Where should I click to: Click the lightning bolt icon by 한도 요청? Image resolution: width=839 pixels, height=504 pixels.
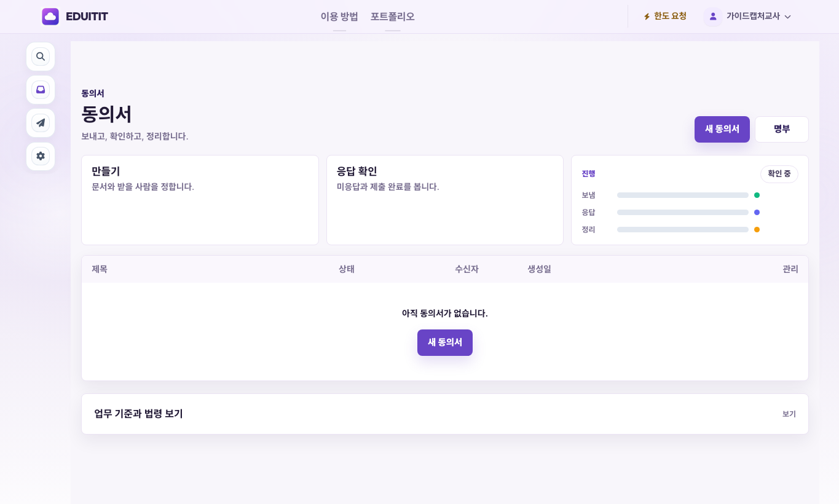[x=647, y=17]
